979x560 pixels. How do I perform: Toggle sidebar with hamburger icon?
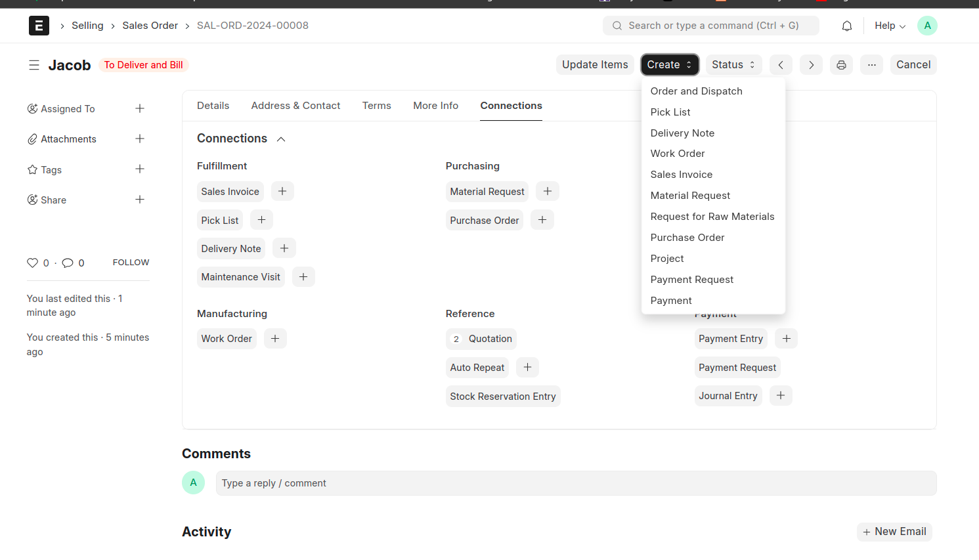(34, 65)
